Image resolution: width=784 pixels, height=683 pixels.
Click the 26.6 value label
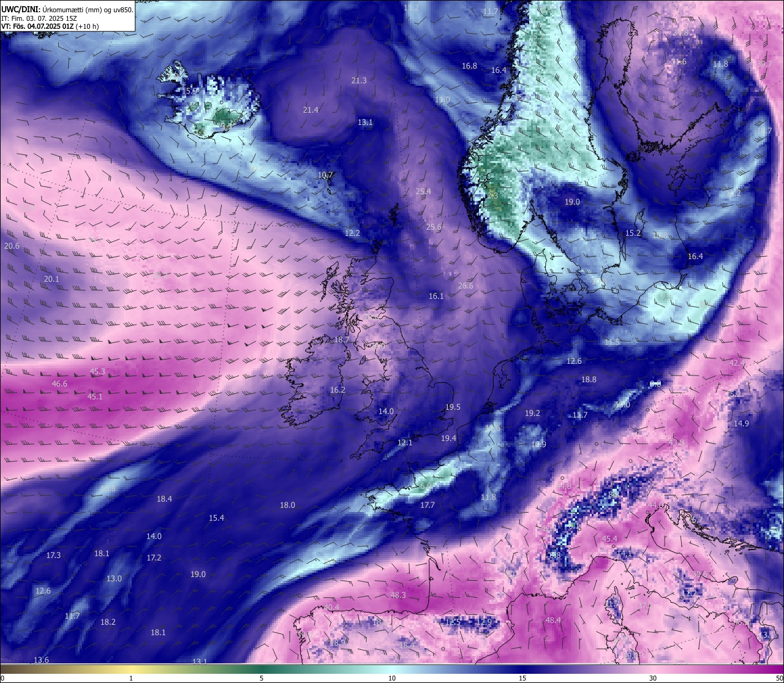(x=466, y=286)
